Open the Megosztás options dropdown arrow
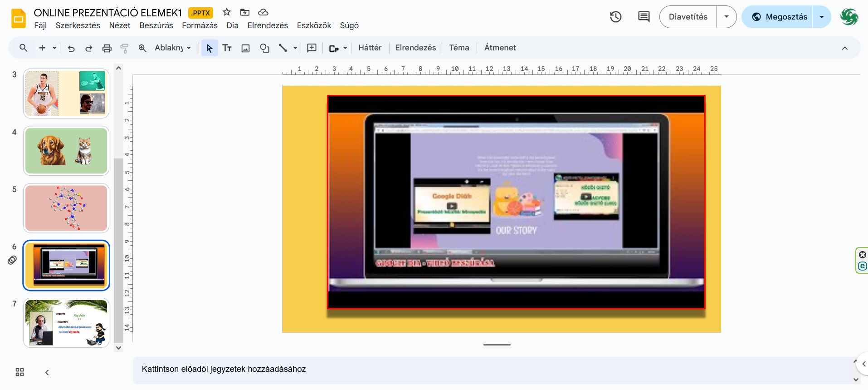 [821, 17]
